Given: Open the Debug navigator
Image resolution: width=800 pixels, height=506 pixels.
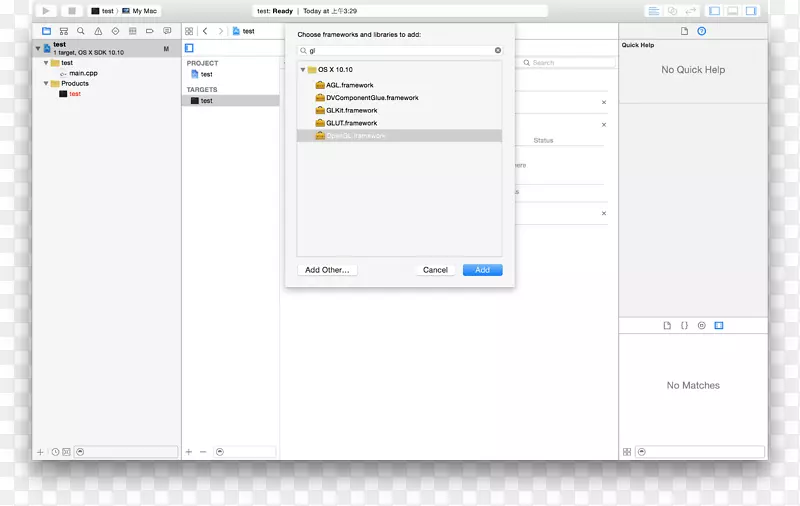Looking at the screenshot, I should 133,31.
